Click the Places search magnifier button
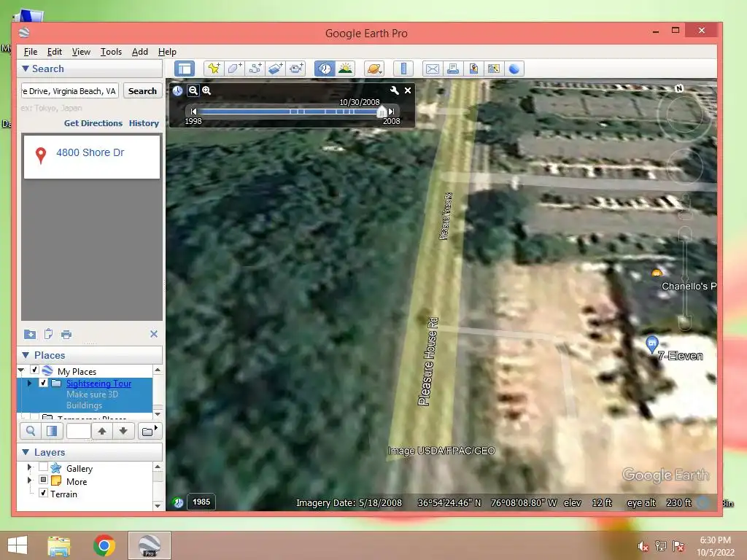 (x=31, y=432)
